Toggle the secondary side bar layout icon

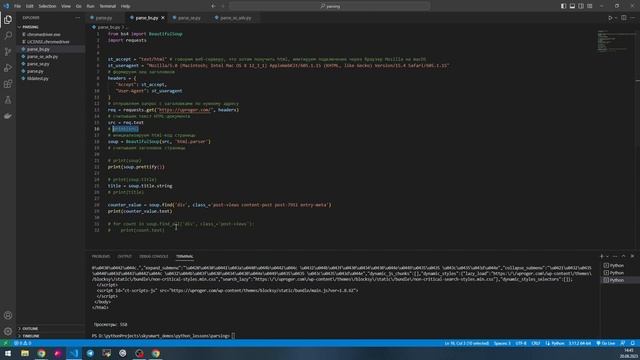point(581,6)
